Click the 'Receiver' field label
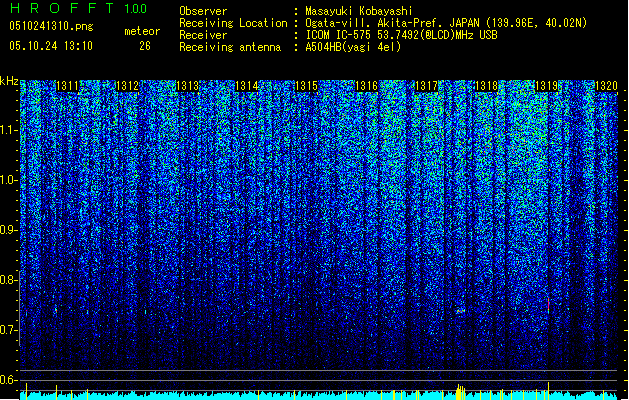This screenshot has width=629, height=400. (x=203, y=35)
